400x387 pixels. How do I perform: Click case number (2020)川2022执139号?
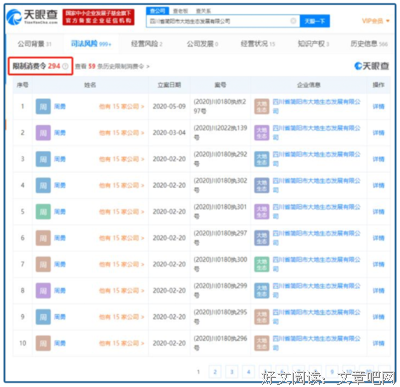pyautogui.click(x=220, y=133)
